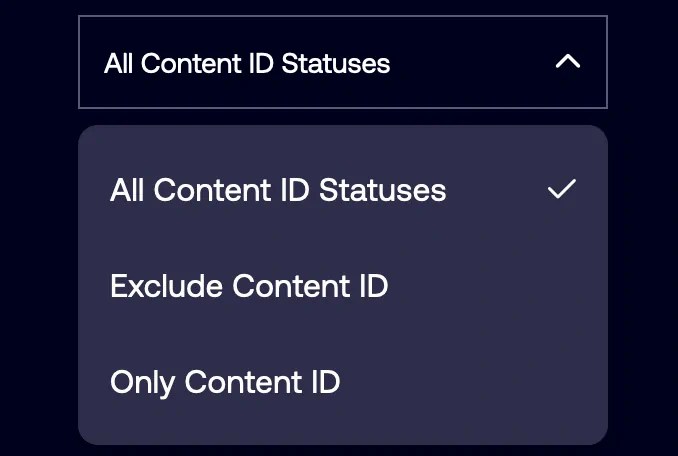Click the dropdown header text All Content ID Statuses
678x456 pixels.
point(247,64)
